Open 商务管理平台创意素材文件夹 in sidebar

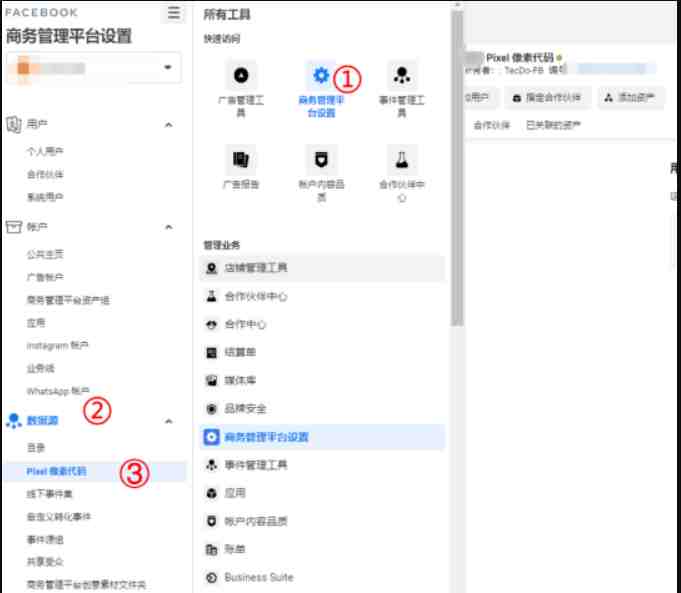86,585
